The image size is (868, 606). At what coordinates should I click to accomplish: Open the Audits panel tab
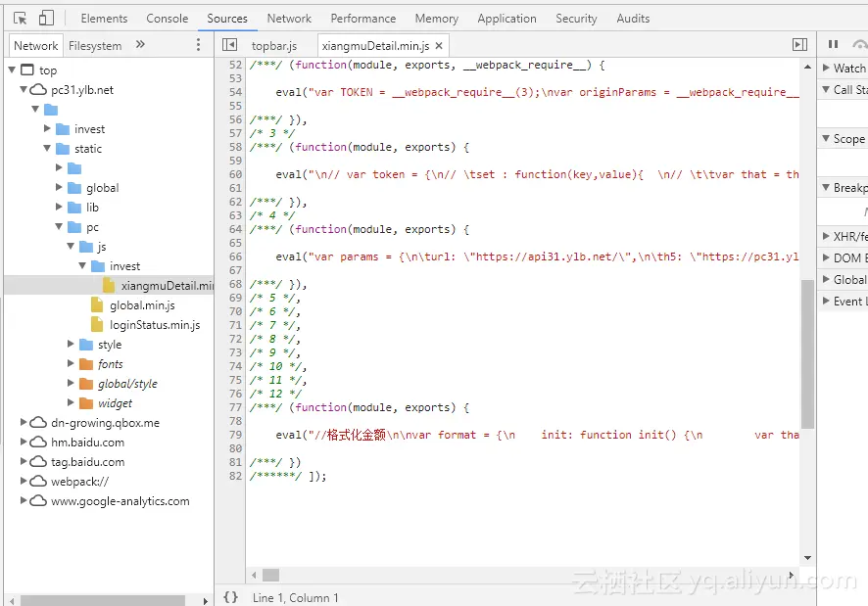pyautogui.click(x=633, y=19)
